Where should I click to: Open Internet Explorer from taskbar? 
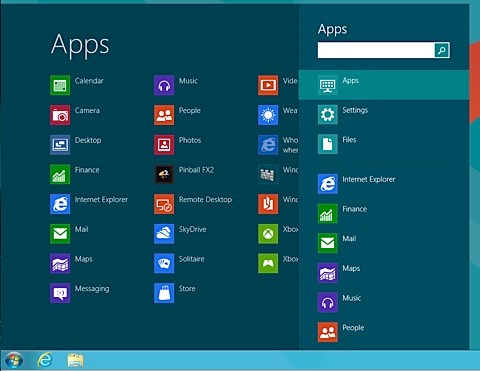45,360
